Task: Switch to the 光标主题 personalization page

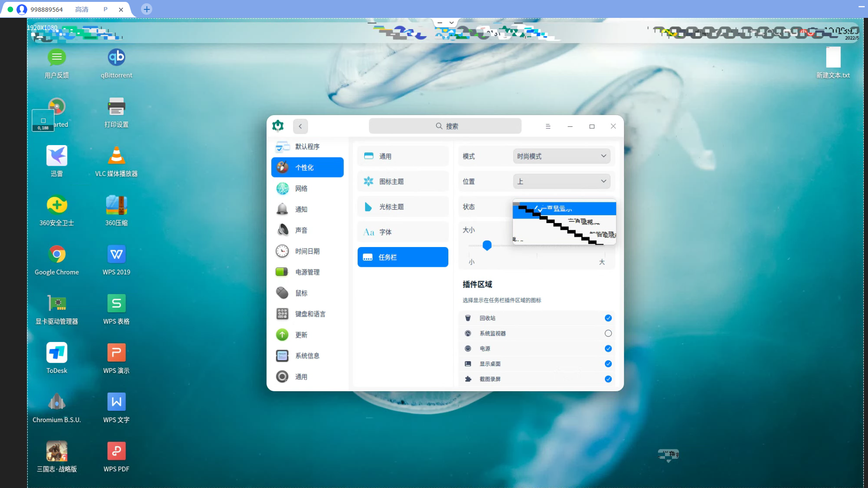Action: (x=403, y=207)
